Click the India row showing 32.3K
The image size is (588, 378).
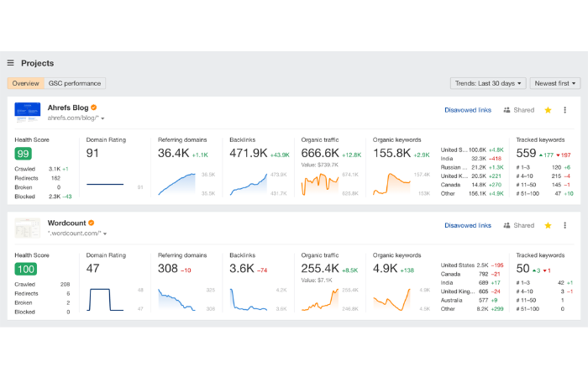point(472,159)
